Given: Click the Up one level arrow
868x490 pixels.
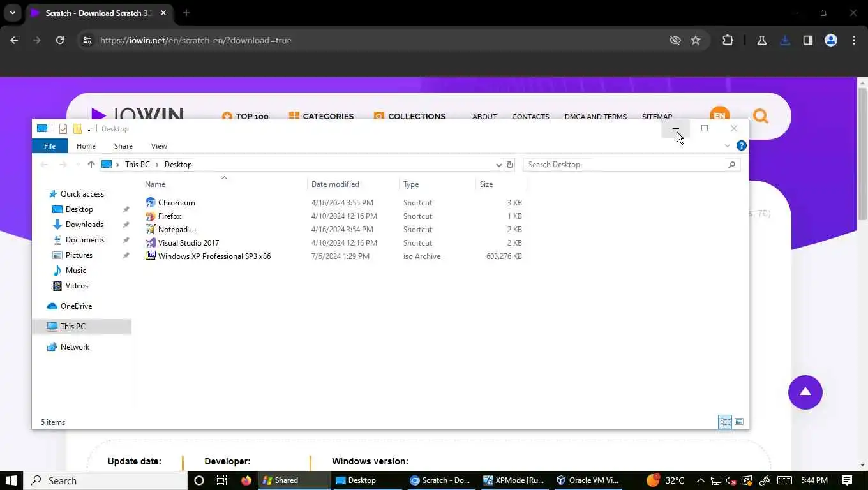Looking at the screenshot, I should 91,165.
